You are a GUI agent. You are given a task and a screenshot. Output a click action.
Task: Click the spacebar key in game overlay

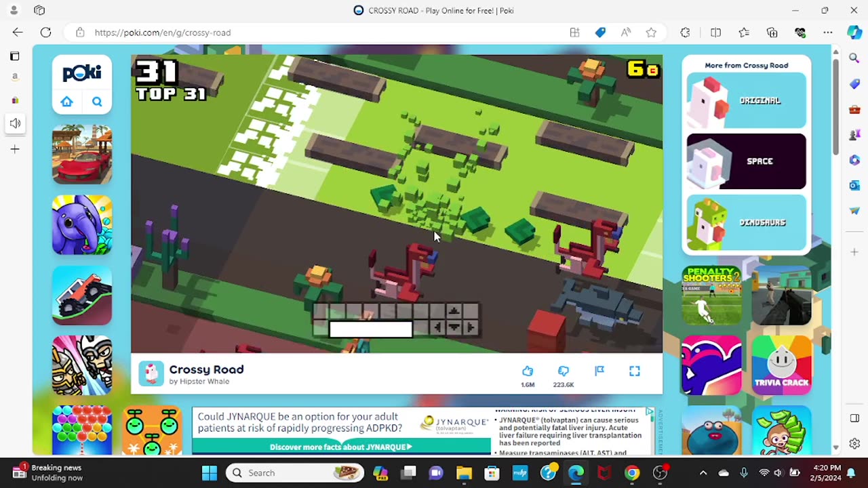[370, 329]
